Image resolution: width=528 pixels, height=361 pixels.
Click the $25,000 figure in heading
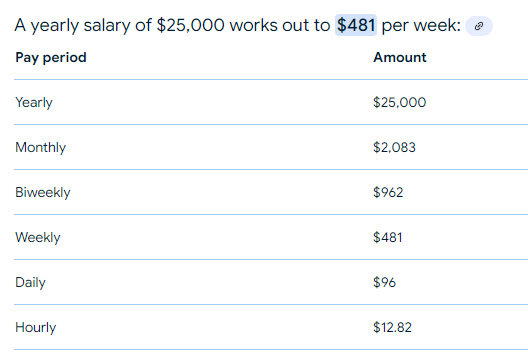pos(191,25)
